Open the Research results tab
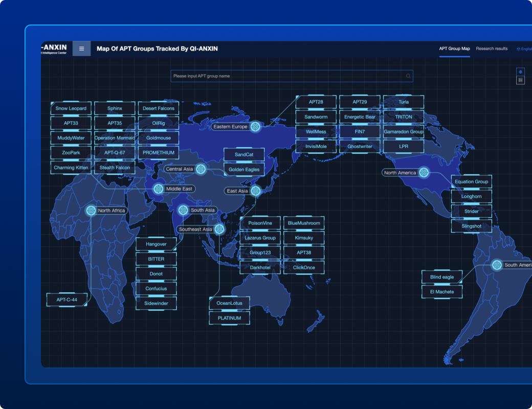532x409 pixels. pyautogui.click(x=492, y=49)
